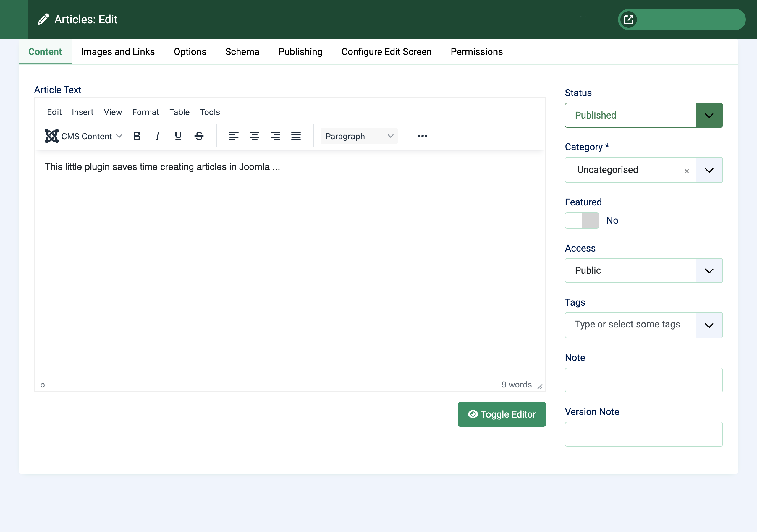Screen dimensions: 757x532
Task: Clear the Uncategorised category selection
Action: pos(686,171)
